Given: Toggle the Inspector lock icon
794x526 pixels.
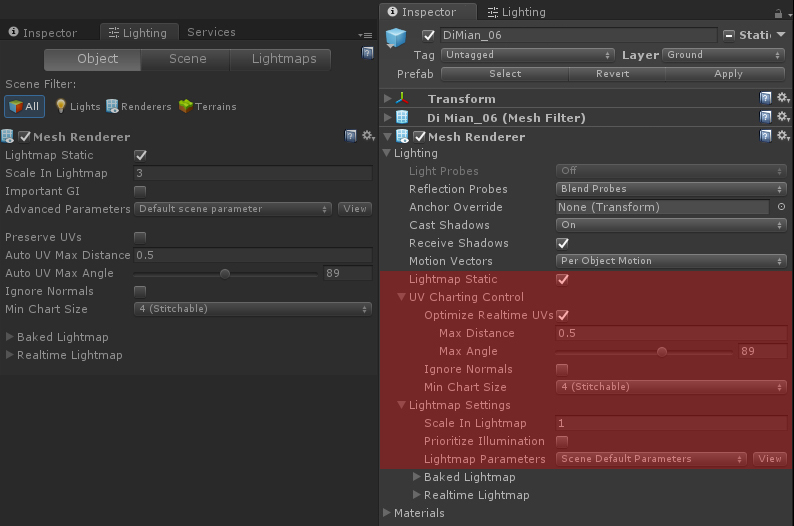Looking at the screenshot, I should 778,13.
